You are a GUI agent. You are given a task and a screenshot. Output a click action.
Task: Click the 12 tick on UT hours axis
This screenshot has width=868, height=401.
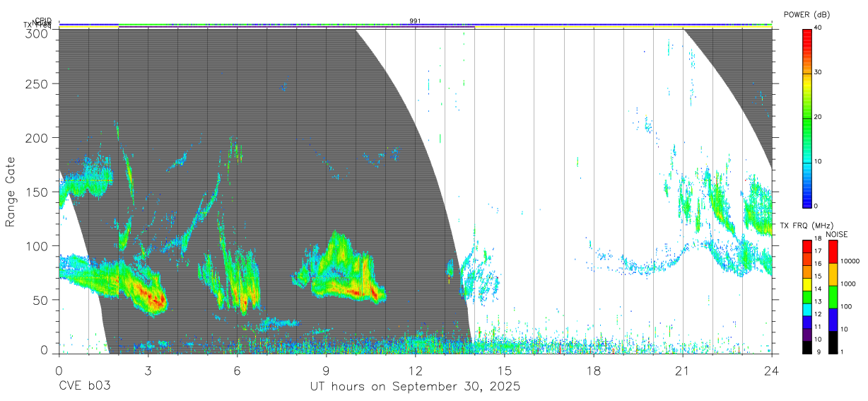pyautogui.click(x=415, y=370)
